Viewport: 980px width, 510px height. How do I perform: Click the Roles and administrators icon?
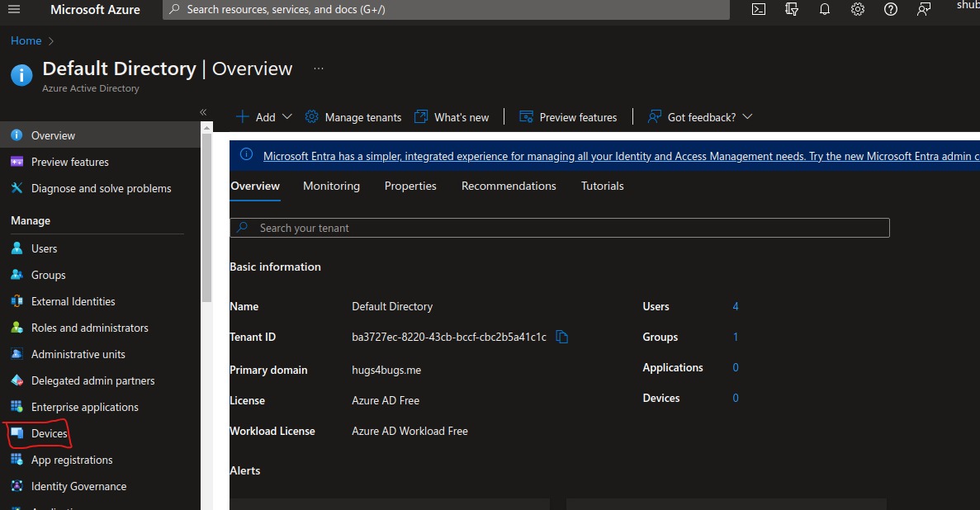pos(17,328)
